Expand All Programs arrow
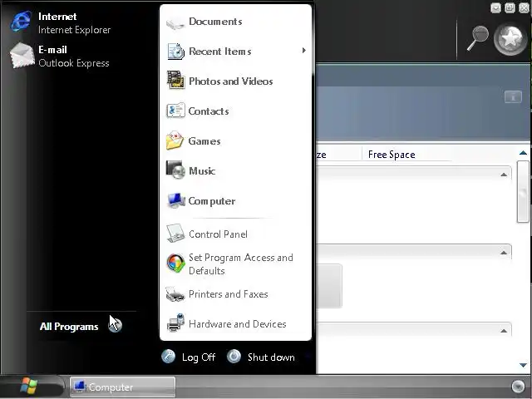532x399 pixels. pos(115,326)
